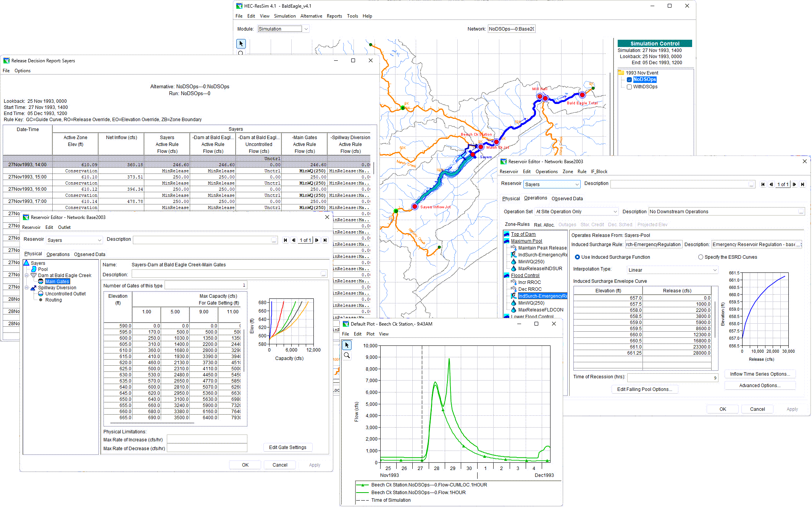Switch to Rel. Alloc. tab
This screenshot has height=509, width=812.
(544, 225)
